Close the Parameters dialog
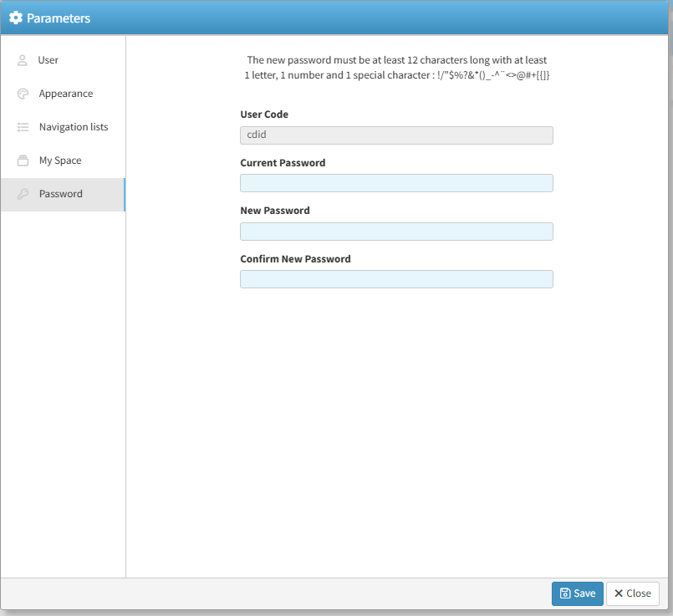 (632, 593)
